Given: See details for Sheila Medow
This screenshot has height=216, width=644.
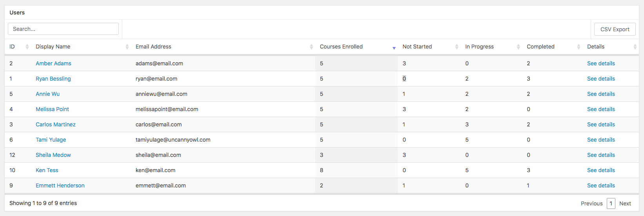Looking at the screenshot, I should (601, 155).
